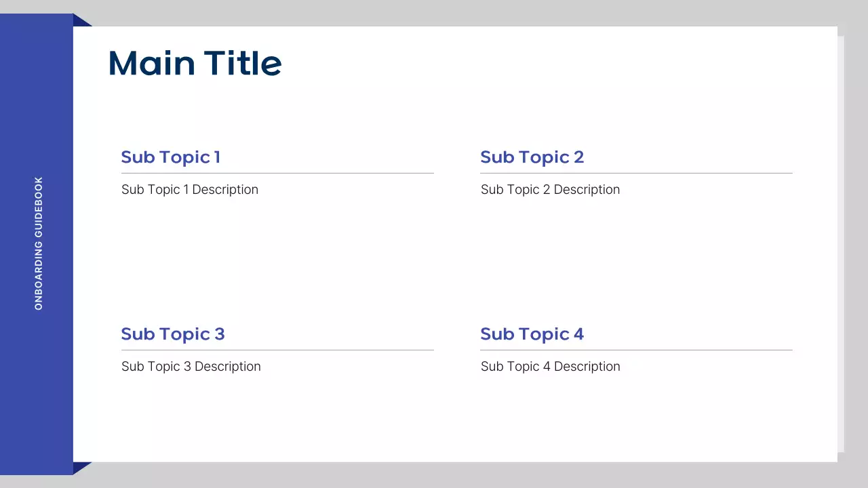Screen dimensions: 868x488
Task: Select the Sub Topic 1 Description text
Action: coord(190,190)
